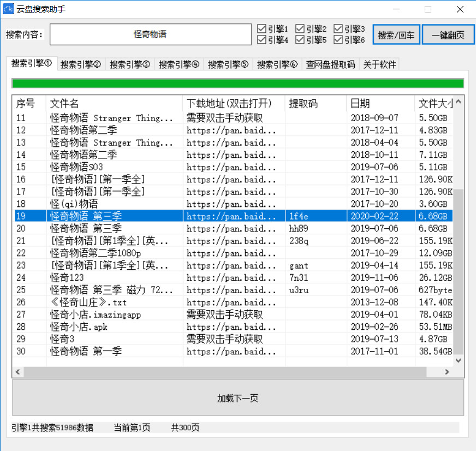This screenshot has width=476, height=451.
Task: Sort by the 序号 column header
Action: [29, 104]
